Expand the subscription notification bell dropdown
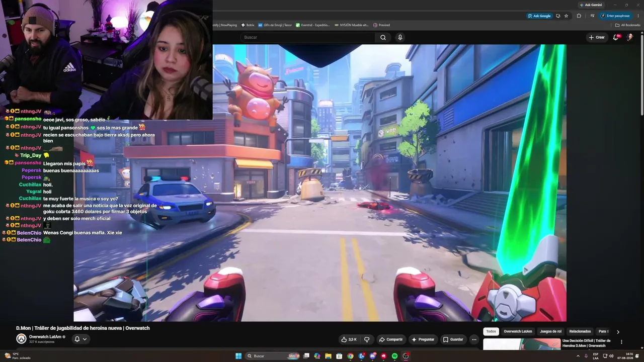 tap(80, 339)
